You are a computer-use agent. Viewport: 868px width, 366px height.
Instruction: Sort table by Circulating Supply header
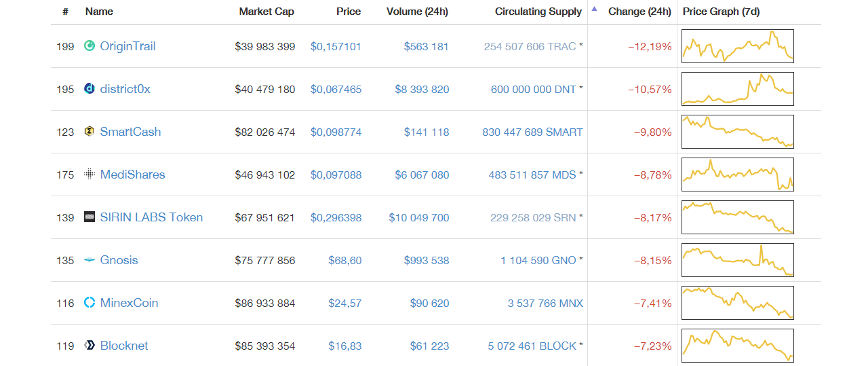(538, 12)
